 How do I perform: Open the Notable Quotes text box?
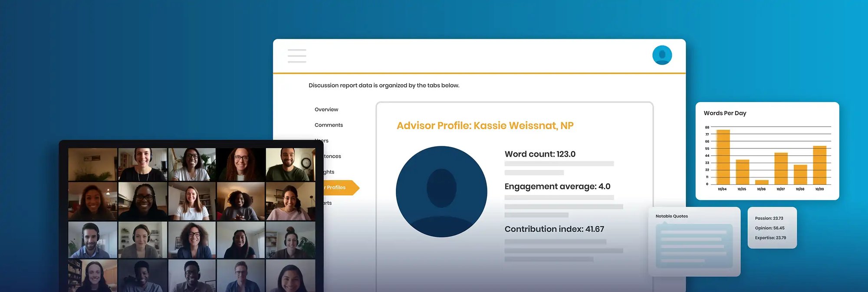[694, 246]
